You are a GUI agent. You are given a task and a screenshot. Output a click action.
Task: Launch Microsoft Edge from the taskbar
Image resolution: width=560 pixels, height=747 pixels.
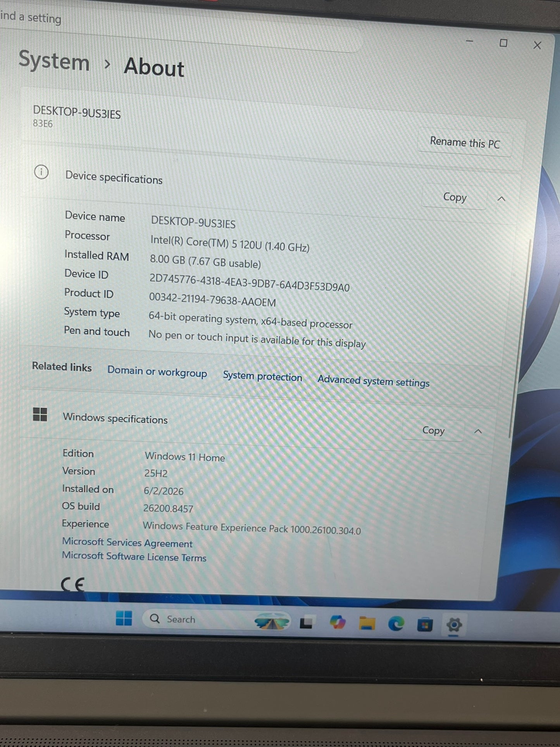(x=396, y=624)
